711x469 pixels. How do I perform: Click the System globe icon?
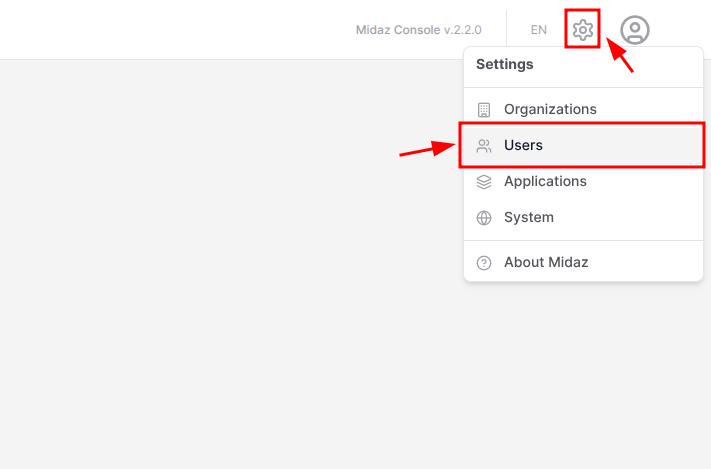(x=484, y=218)
